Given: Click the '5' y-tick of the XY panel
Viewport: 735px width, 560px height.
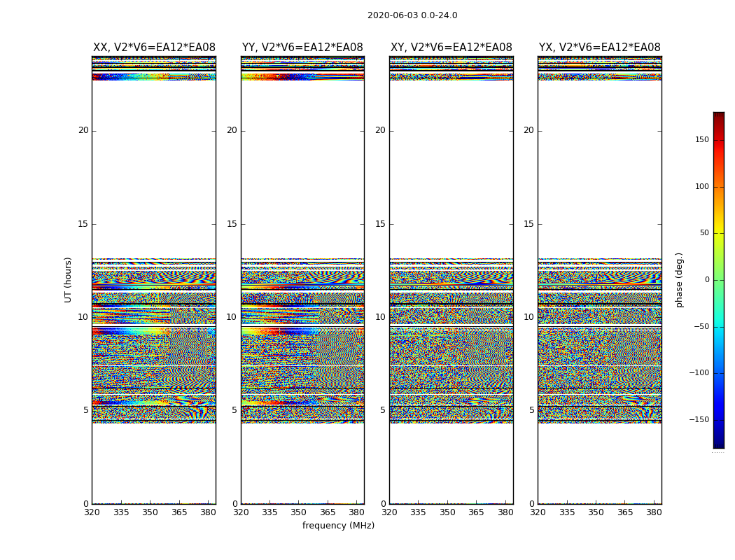Looking at the screenshot, I should point(382,410).
